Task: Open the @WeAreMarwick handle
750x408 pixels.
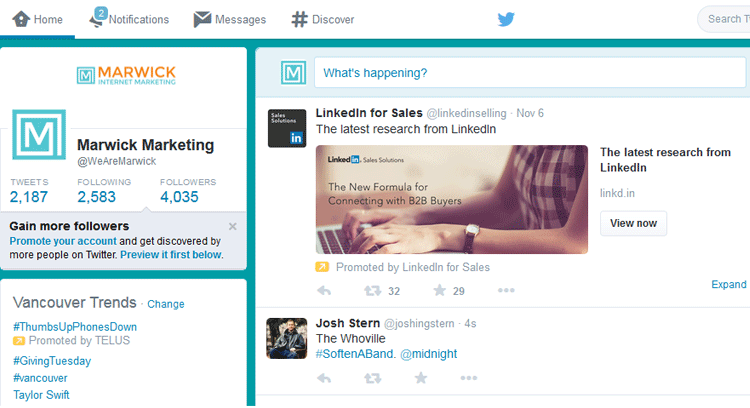Action: pyautogui.click(x=117, y=161)
